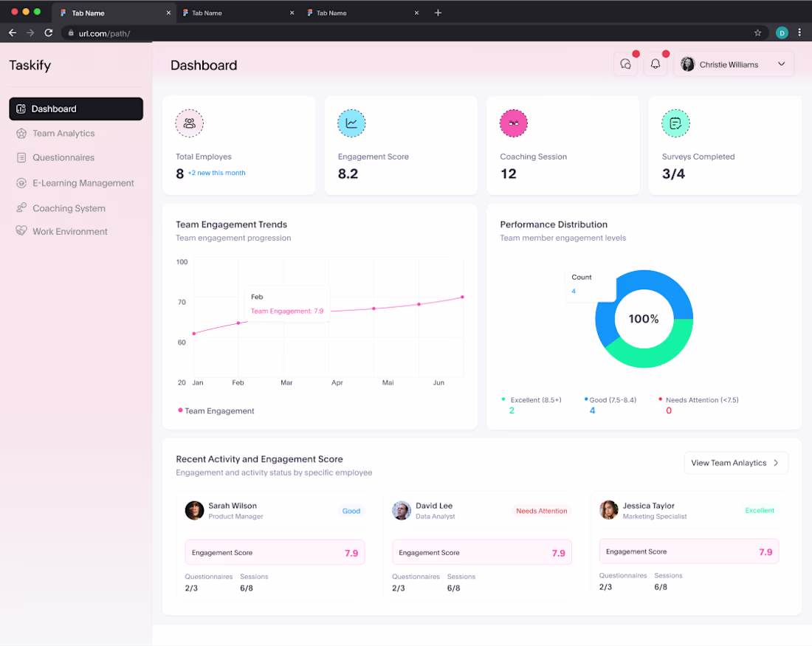Click the site lock icon in address bar
This screenshot has width=812, height=646.
pos(71,33)
